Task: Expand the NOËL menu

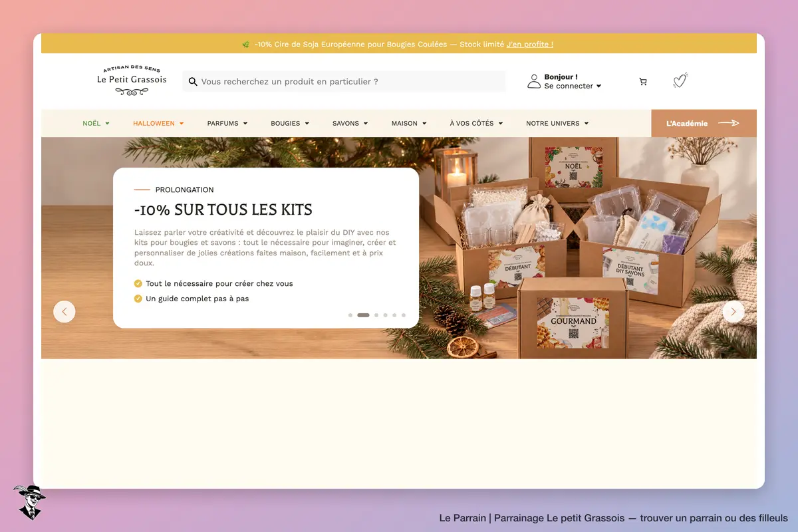Action: 96,123
